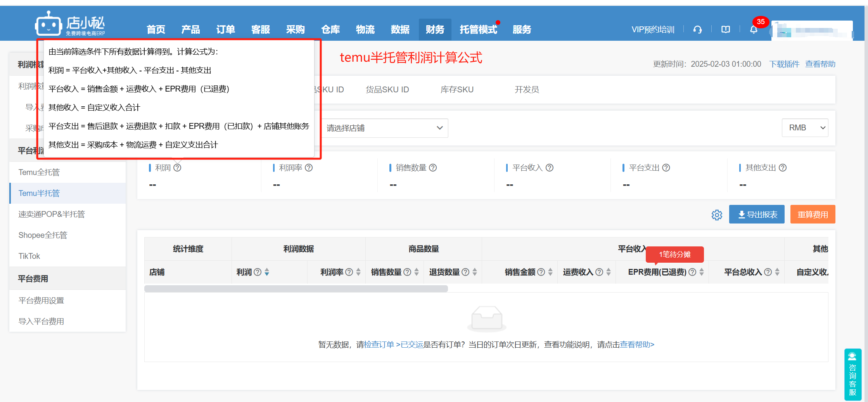This screenshot has width=868, height=402.
Task: Open 财务 menu in top navigation
Action: pyautogui.click(x=435, y=29)
